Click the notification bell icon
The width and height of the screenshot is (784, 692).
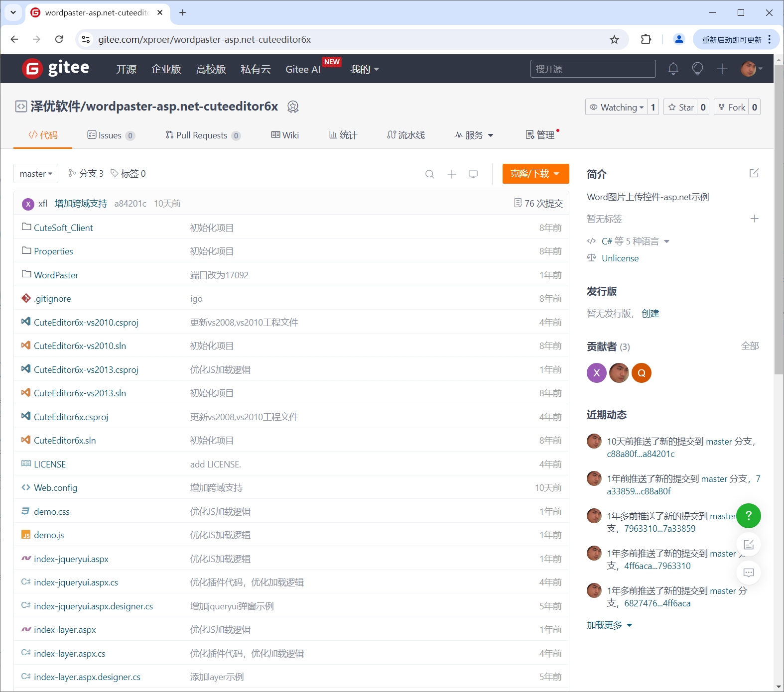click(673, 69)
